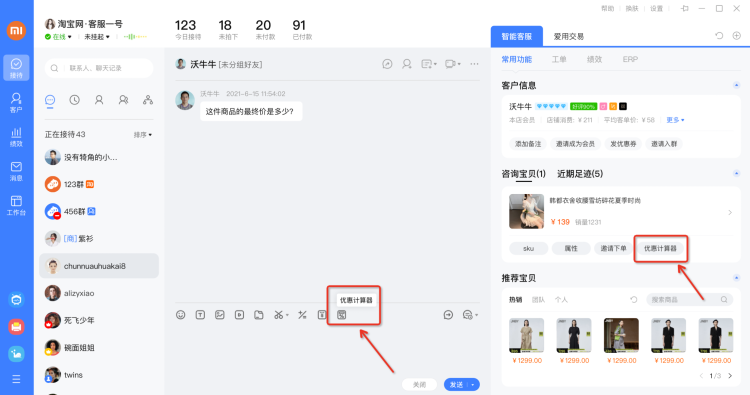Click the Xiaomi MI logo
Viewport: 750px width, 395px height.
(16, 31)
